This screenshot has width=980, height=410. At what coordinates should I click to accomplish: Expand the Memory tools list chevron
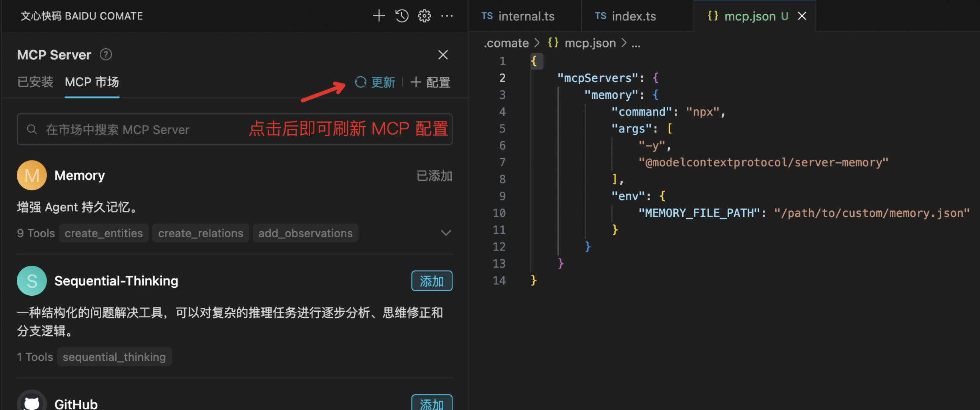click(446, 233)
